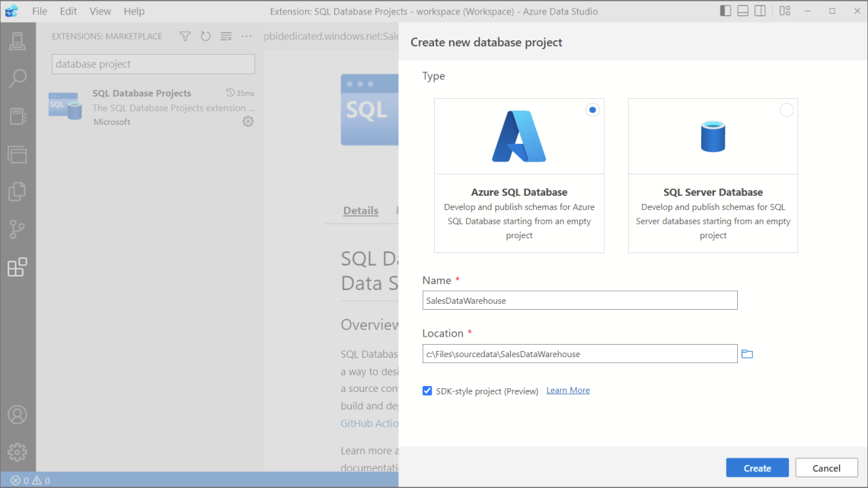Image resolution: width=868 pixels, height=488 pixels.
Task: Open the Notebooks view in the sidebar
Action: pos(18,116)
